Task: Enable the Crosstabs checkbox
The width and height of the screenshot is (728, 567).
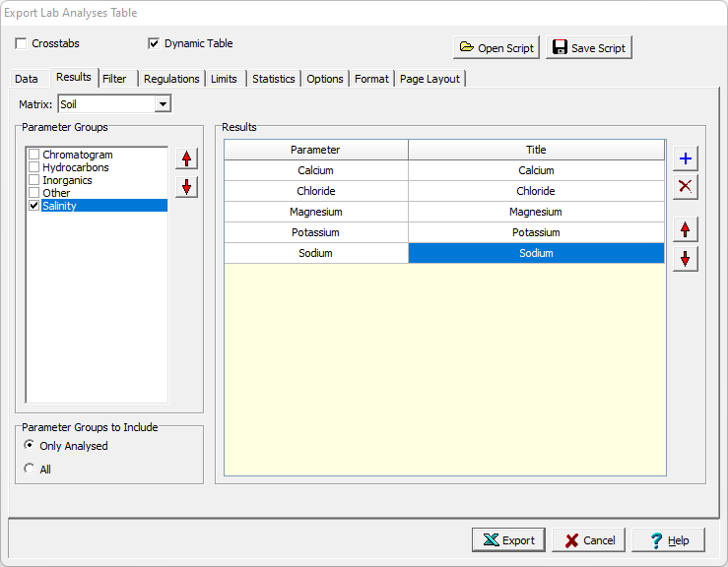Action: [22, 44]
